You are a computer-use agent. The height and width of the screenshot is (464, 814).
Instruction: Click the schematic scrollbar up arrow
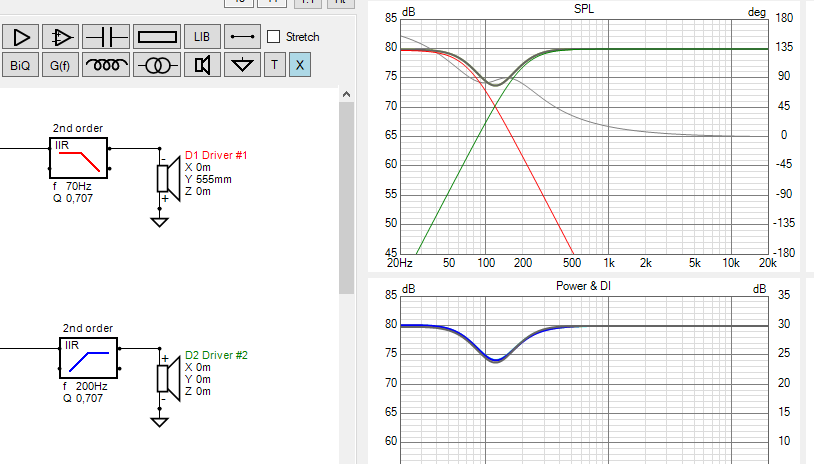click(x=347, y=94)
